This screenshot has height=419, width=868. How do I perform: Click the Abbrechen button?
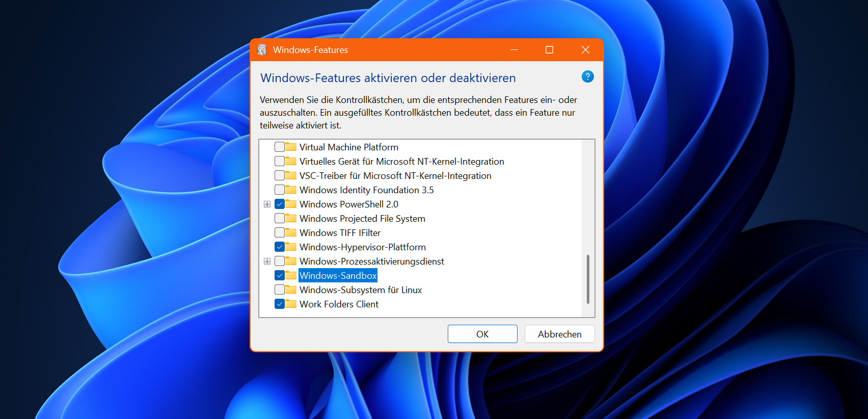pyautogui.click(x=559, y=334)
